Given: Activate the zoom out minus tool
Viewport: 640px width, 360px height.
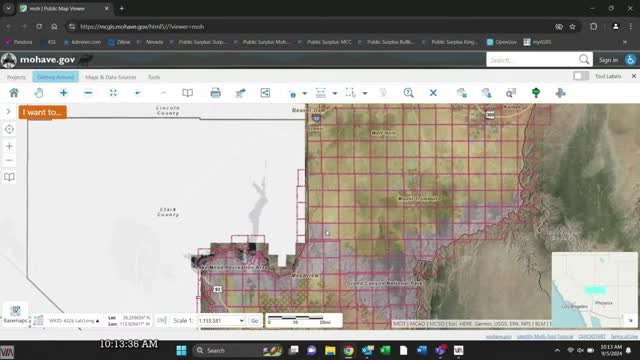Looking at the screenshot, I should [x=88, y=93].
